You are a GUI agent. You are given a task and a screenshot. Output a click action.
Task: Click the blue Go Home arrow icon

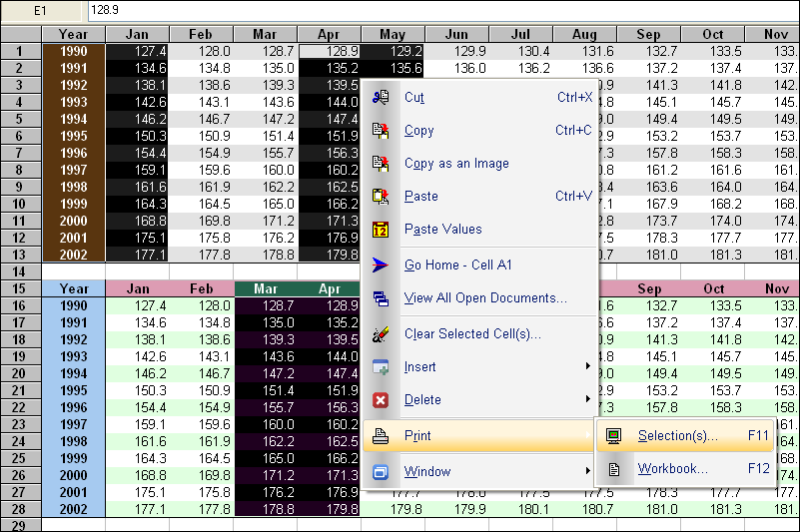click(x=381, y=266)
